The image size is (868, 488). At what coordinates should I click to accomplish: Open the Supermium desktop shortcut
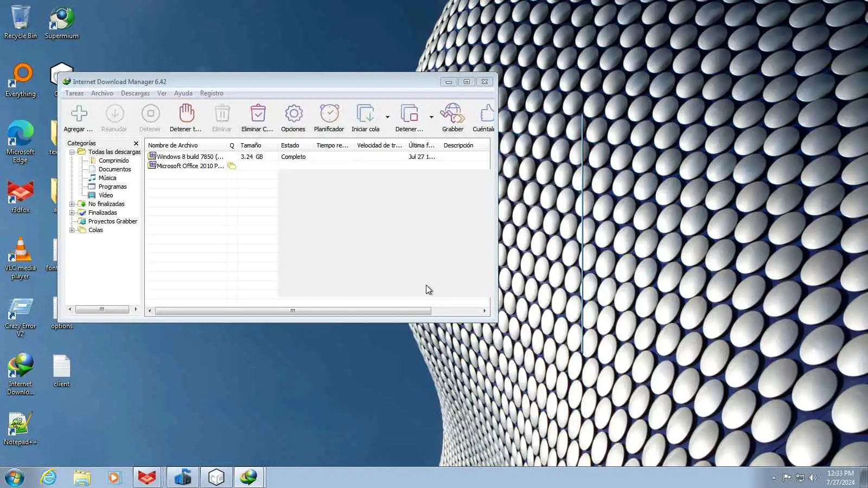(61, 22)
